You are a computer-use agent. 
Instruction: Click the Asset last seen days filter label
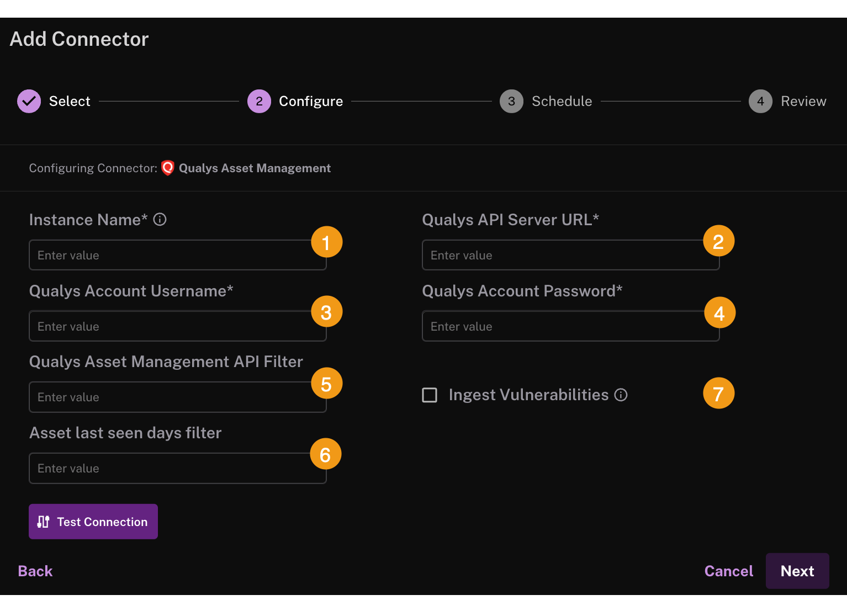point(125,433)
